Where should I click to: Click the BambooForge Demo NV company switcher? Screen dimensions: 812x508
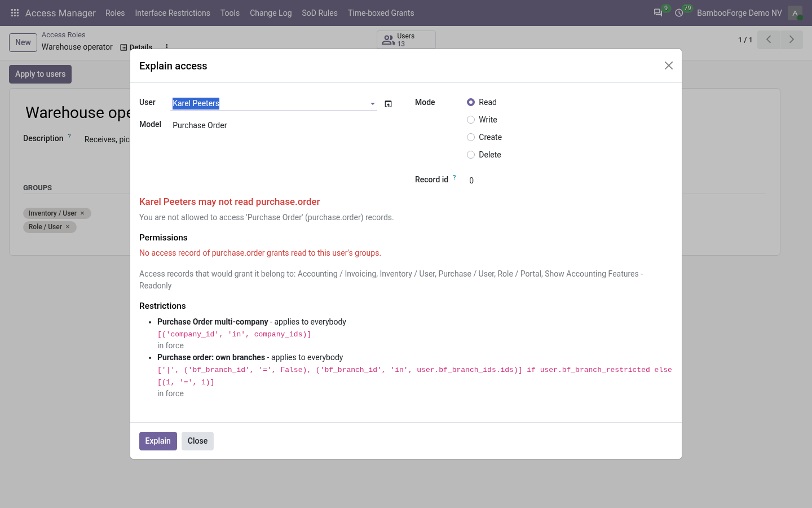click(739, 13)
